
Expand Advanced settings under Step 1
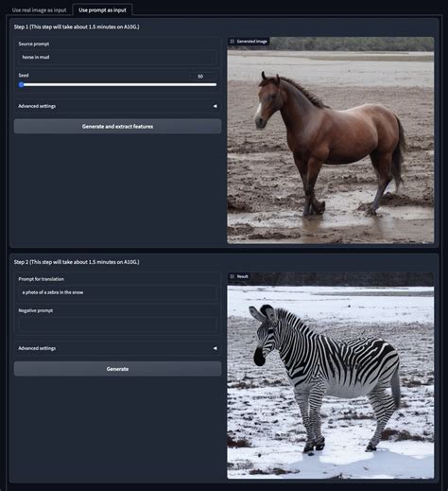[x=117, y=106]
